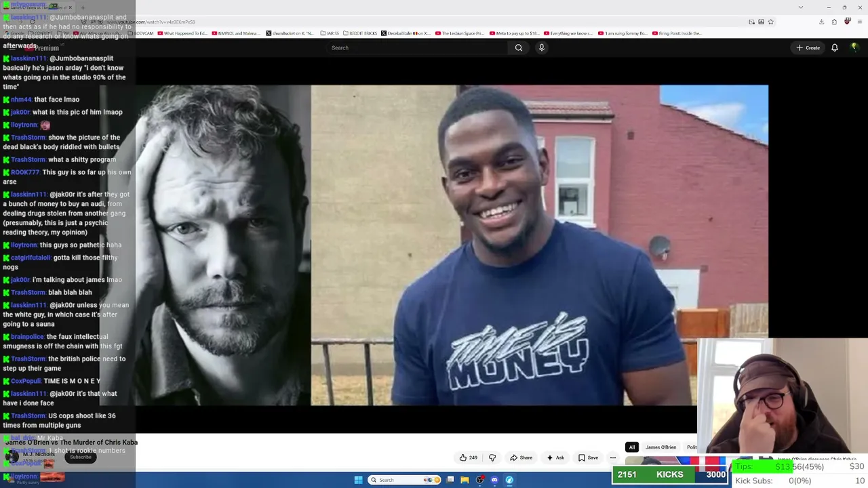Bookmark this page with star icon
This screenshot has height=488, width=868.
coord(771,22)
